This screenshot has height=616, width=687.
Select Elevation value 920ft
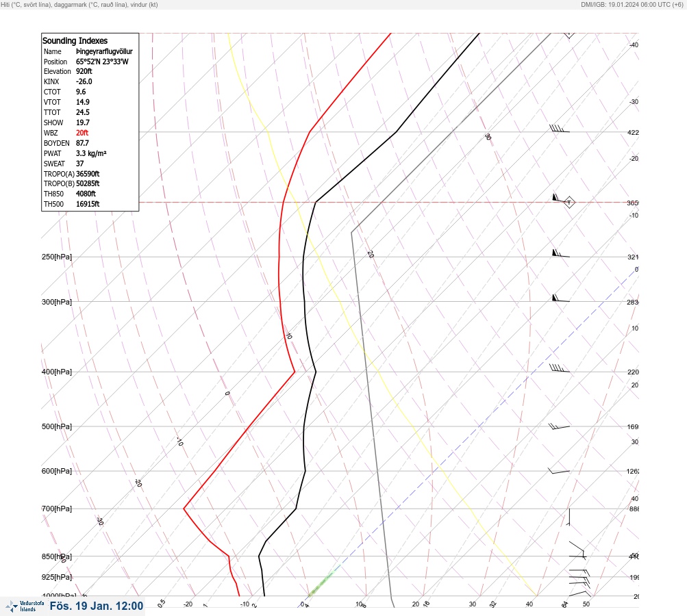pyautogui.click(x=84, y=71)
